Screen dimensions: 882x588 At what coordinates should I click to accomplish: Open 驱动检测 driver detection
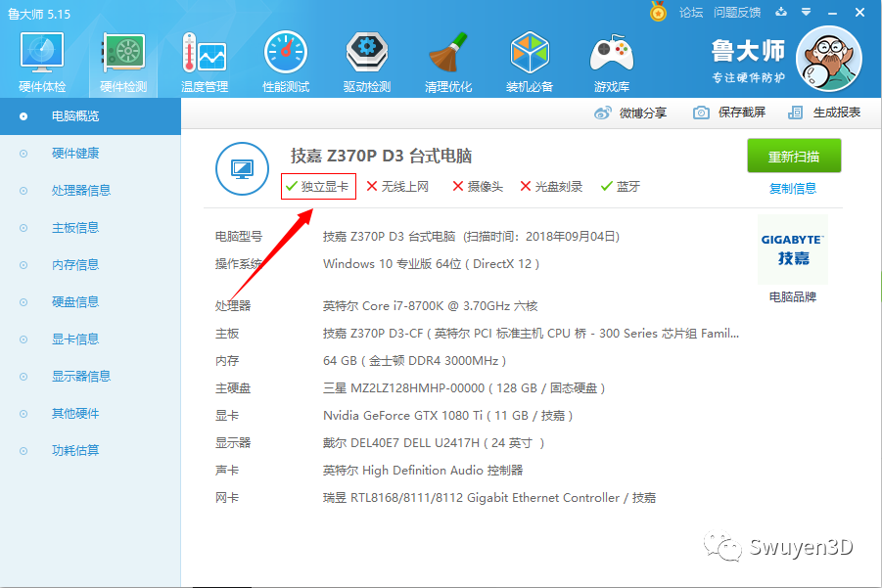point(367,62)
